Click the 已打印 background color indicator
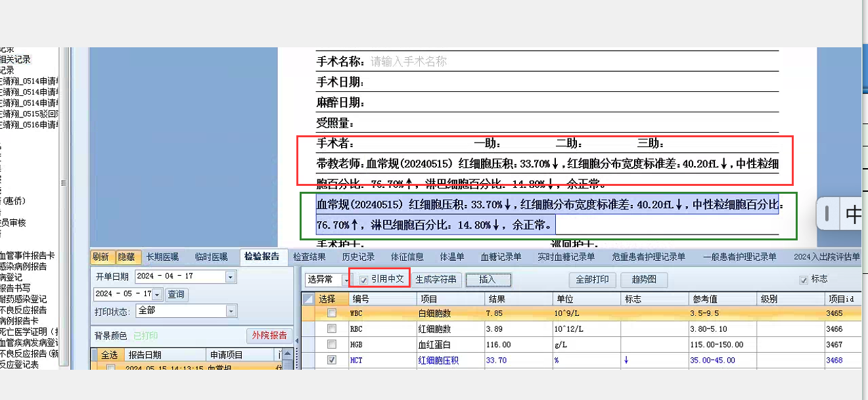868x400 pixels. pyautogui.click(x=145, y=336)
